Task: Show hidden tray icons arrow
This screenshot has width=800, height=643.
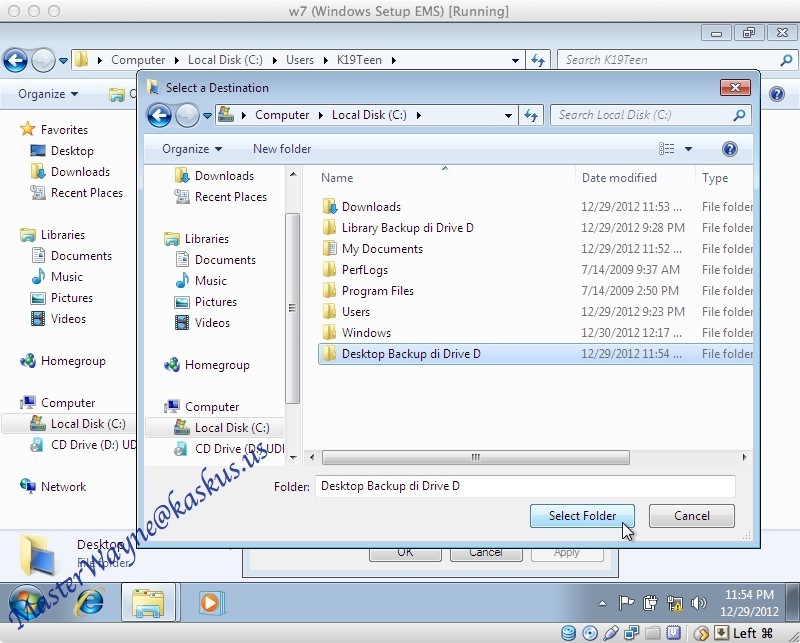Action: (x=603, y=603)
